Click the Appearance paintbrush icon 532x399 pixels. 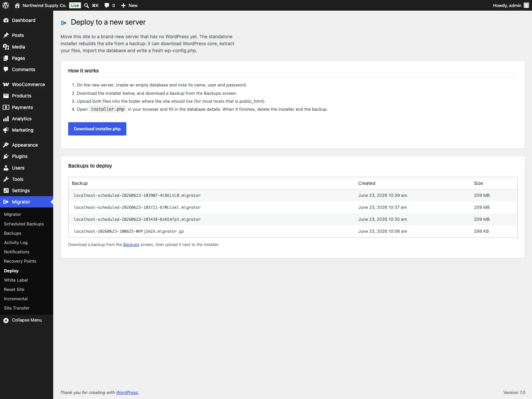(6, 145)
